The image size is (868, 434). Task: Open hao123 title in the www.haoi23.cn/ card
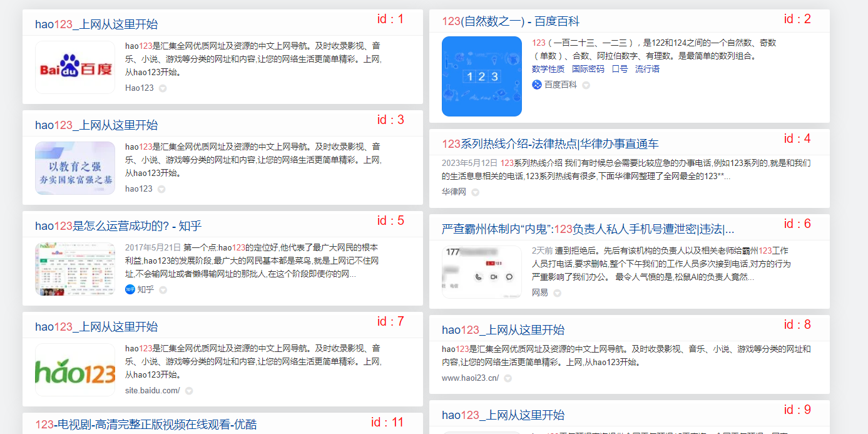tap(503, 330)
